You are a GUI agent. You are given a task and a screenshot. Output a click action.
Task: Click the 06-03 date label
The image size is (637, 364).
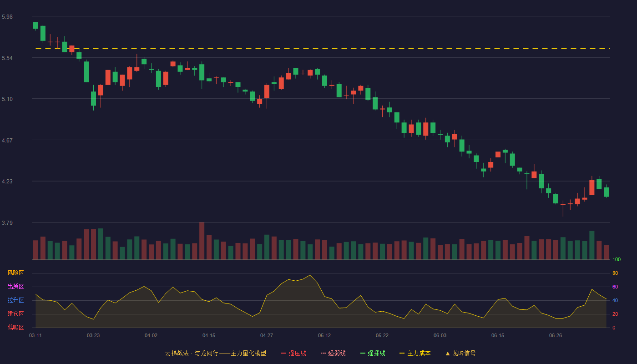point(440,335)
